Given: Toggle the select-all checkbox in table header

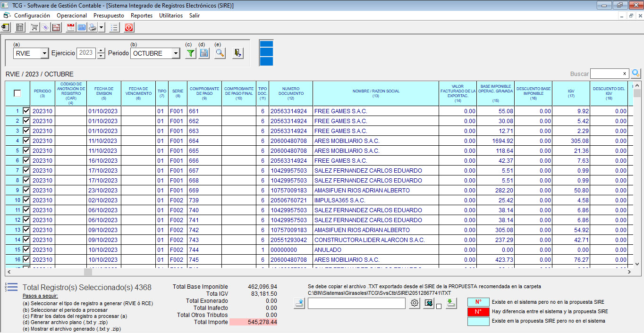Looking at the screenshot, I should pyautogui.click(x=17, y=93).
